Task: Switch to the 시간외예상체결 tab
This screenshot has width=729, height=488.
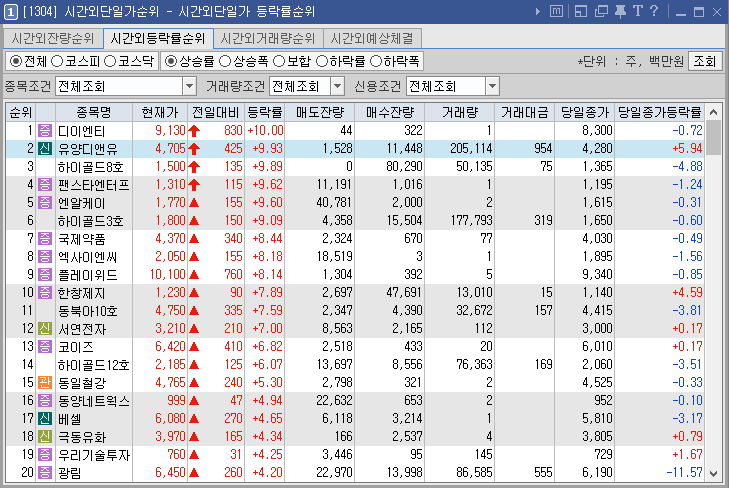Action: pos(372,39)
